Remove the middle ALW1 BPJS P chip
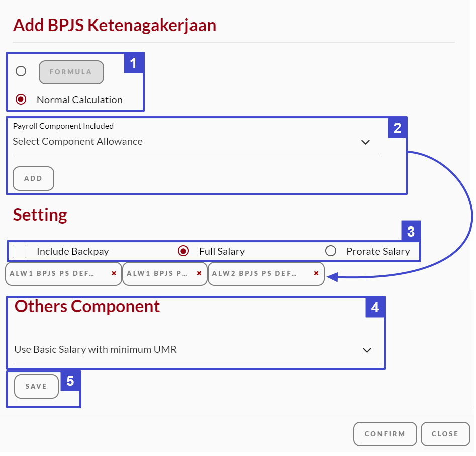 coord(199,273)
